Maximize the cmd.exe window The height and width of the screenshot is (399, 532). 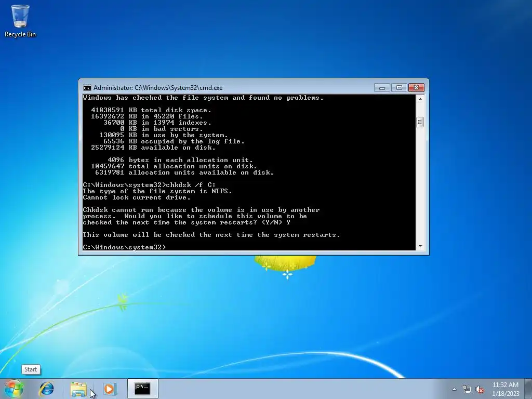click(x=399, y=88)
